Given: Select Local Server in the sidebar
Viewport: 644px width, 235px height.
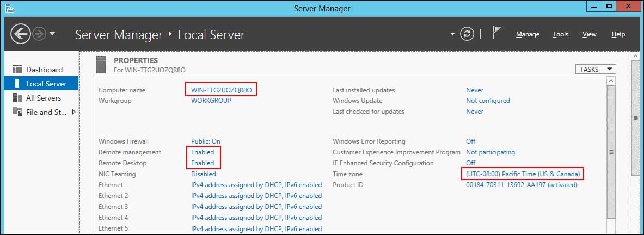Looking at the screenshot, I should pos(46,84).
